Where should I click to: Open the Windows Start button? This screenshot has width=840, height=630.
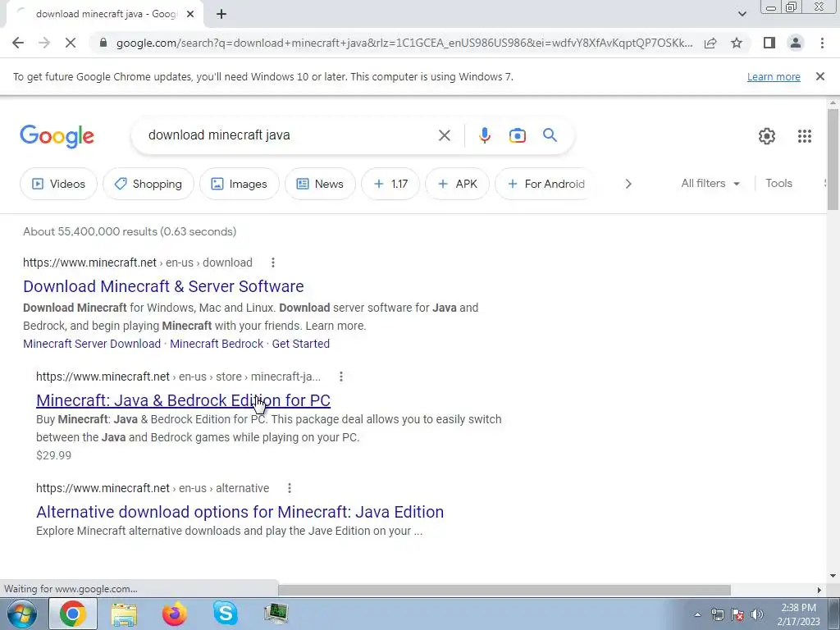[21, 614]
